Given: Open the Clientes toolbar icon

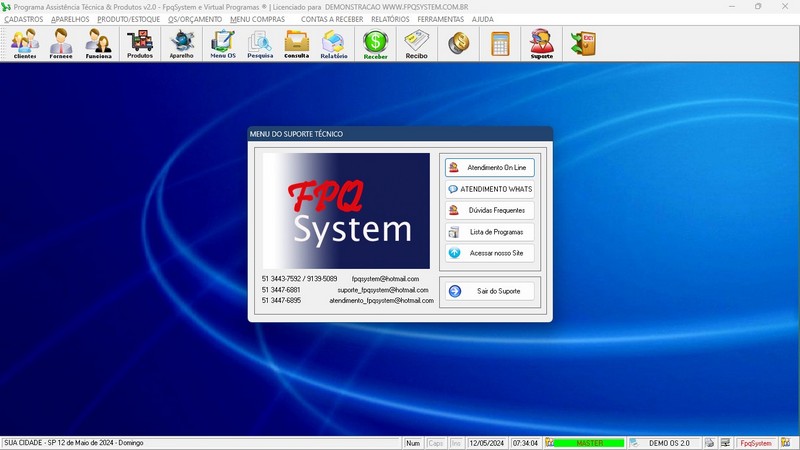Looking at the screenshot, I should coord(25,44).
